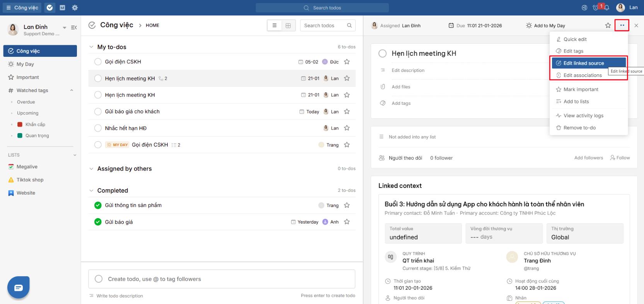This screenshot has width=644, height=304.
Task: Click the Add followers link
Action: [588, 158]
